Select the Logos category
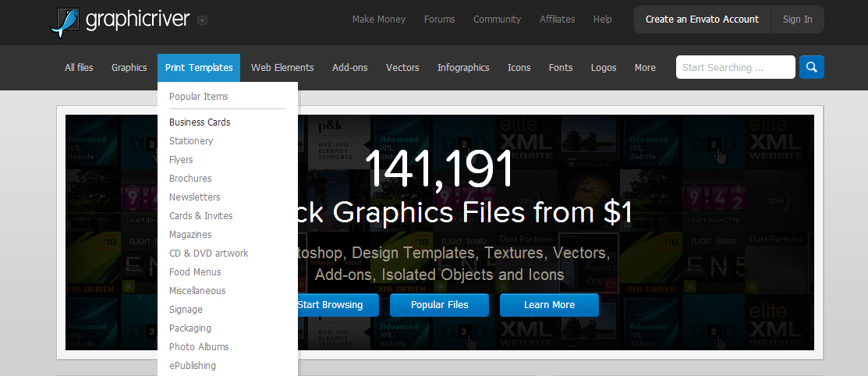868x376 pixels. pyautogui.click(x=604, y=68)
